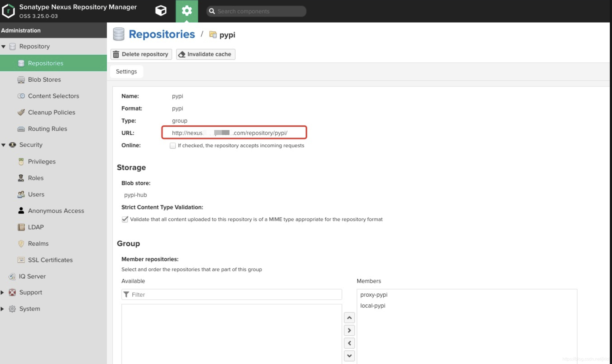Move selected member up with up arrow
The image size is (612, 364).
pyautogui.click(x=349, y=318)
